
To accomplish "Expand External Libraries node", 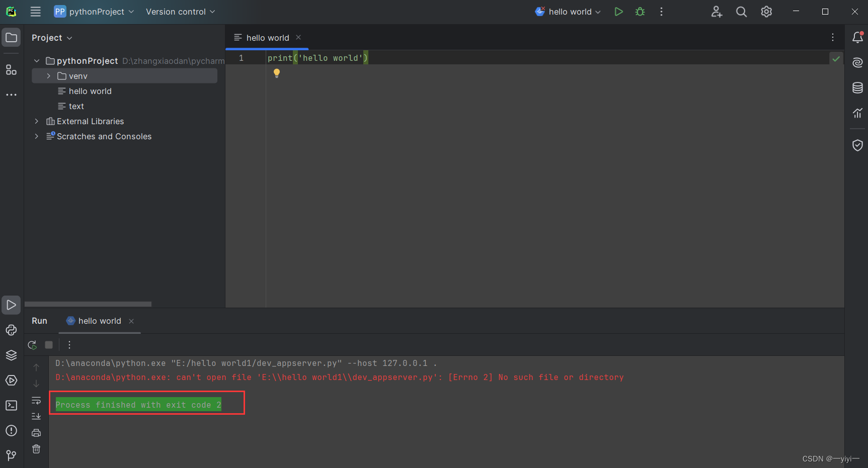I will (x=37, y=121).
